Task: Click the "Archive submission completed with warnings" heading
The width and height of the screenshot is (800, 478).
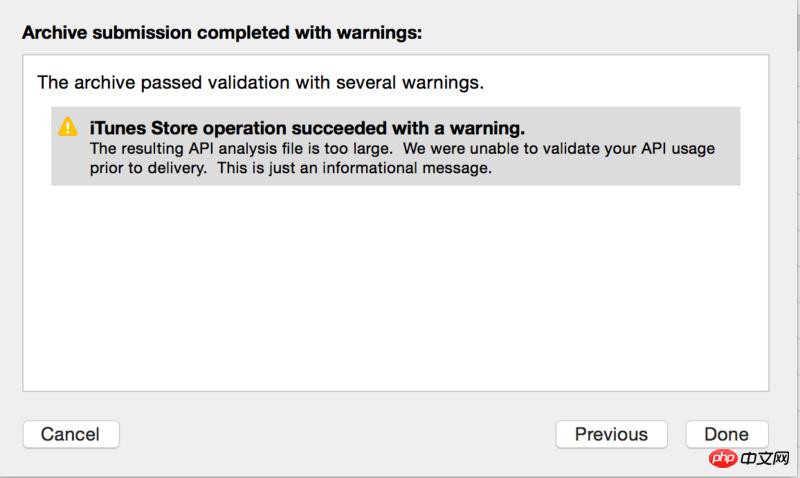Action: pos(222,33)
